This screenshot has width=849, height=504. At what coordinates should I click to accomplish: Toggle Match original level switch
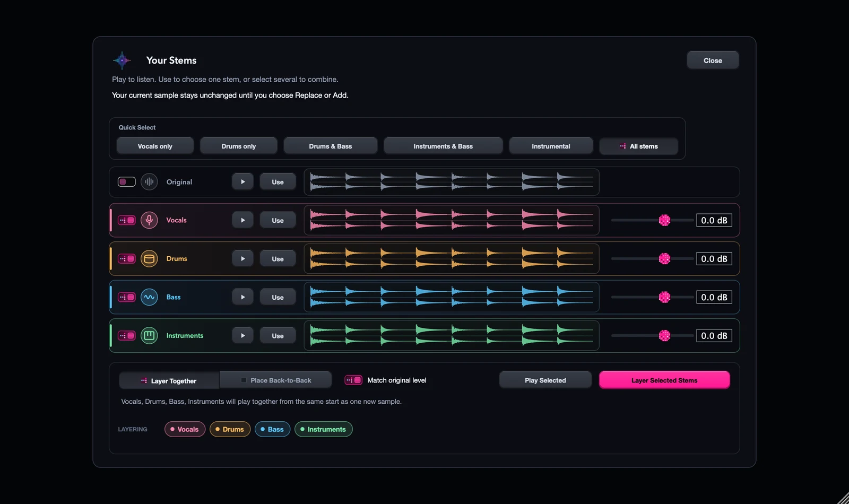coord(353,380)
